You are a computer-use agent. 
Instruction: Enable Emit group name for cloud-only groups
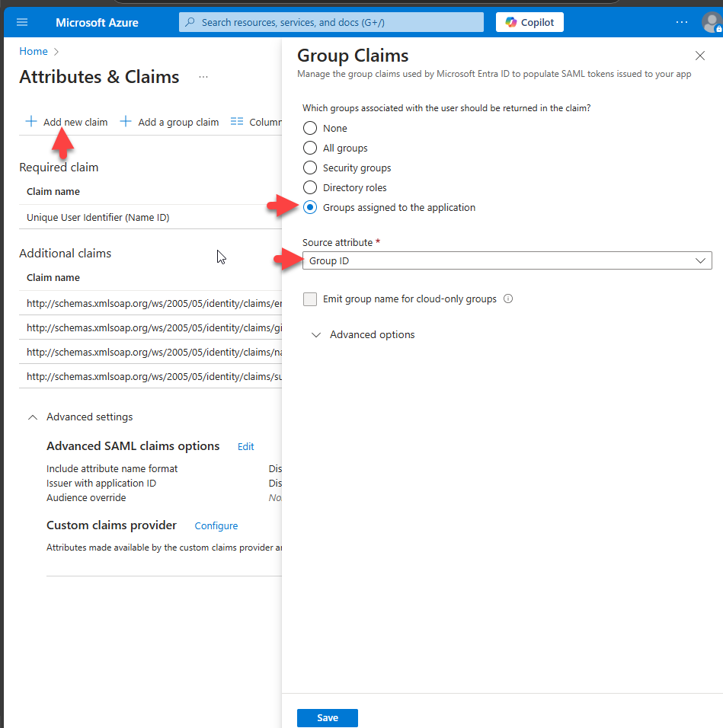(x=310, y=299)
